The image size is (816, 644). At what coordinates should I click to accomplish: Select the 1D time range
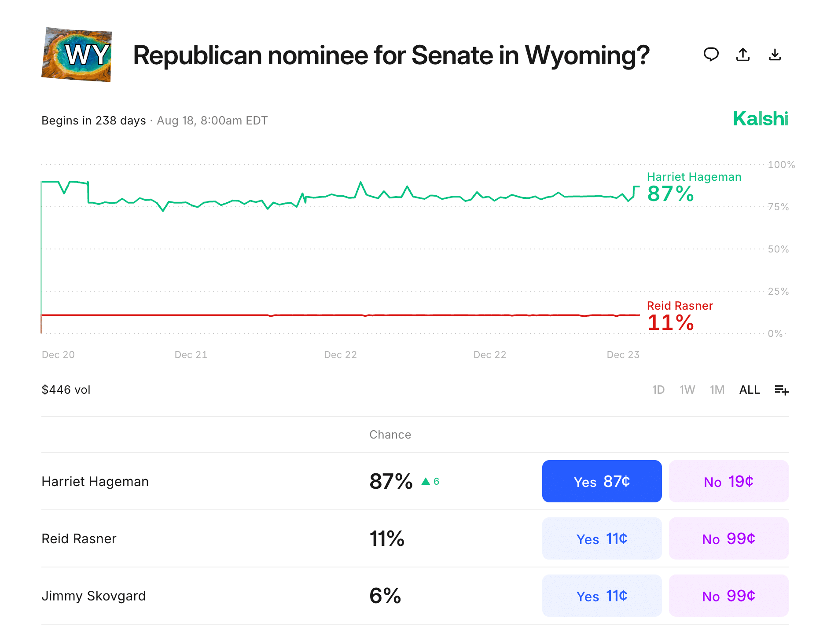[658, 390]
